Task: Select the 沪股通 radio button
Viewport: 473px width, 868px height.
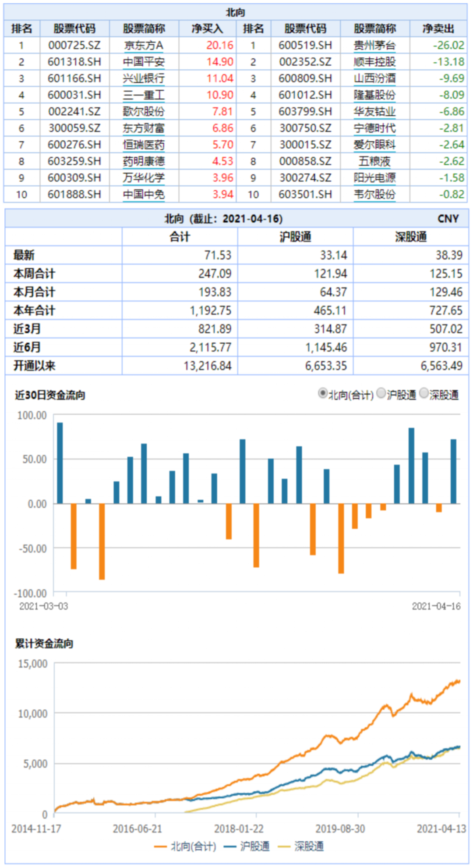Action: [x=381, y=394]
